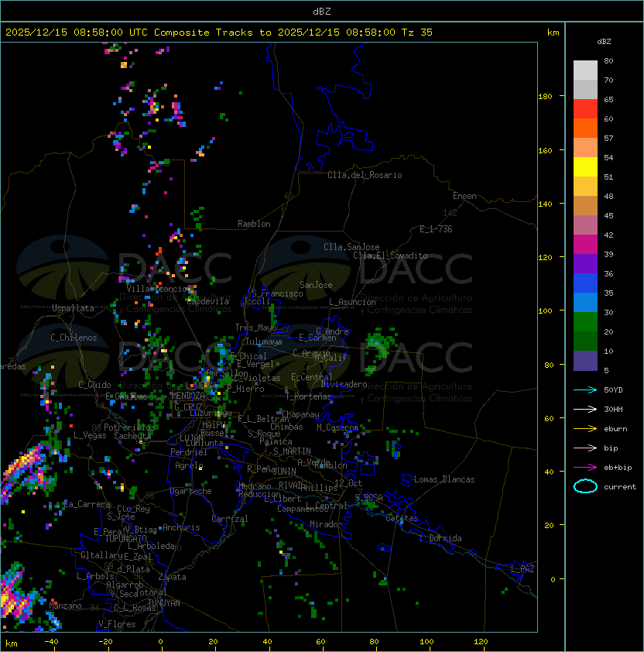Viewport: 644px width, 652px height.
Task: Click the 'Ramblon' map label
Action: (x=254, y=224)
